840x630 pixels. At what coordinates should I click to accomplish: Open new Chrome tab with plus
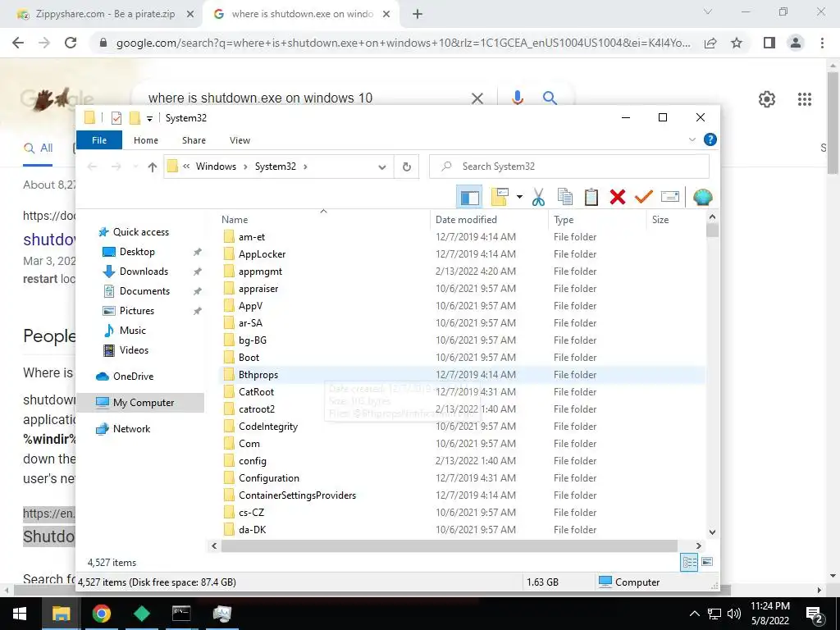(x=418, y=15)
